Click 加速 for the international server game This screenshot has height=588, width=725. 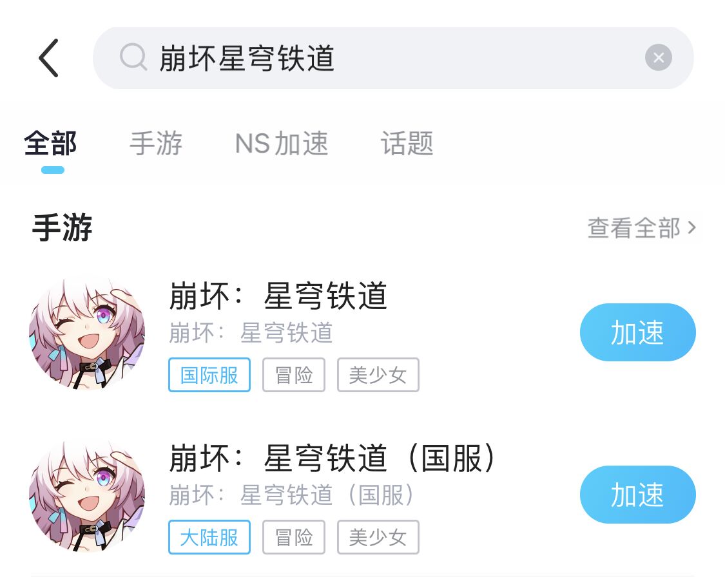point(637,332)
